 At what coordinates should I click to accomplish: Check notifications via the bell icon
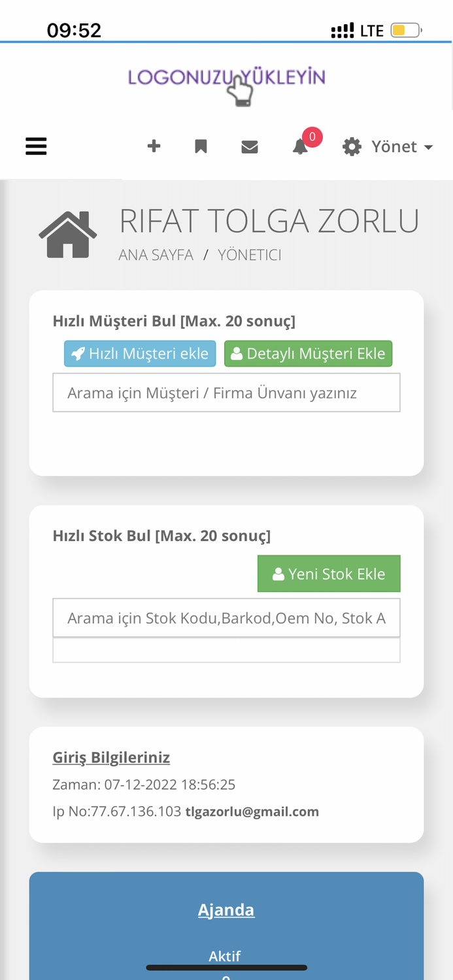point(299,148)
